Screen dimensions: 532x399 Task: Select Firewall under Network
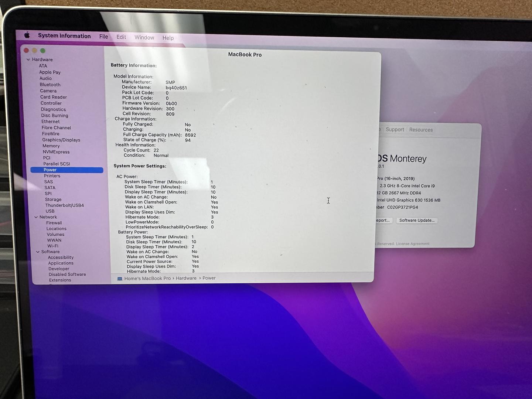[x=54, y=223]
